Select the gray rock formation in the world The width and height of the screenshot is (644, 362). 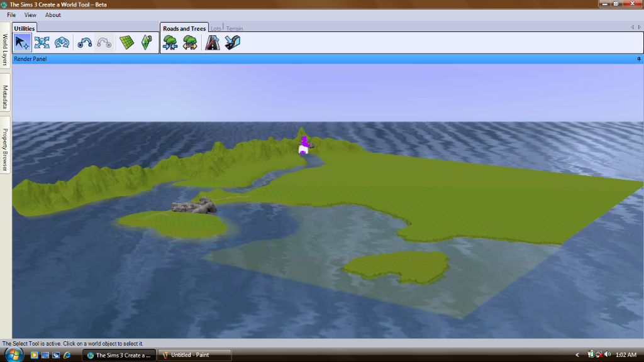point(194,206)
